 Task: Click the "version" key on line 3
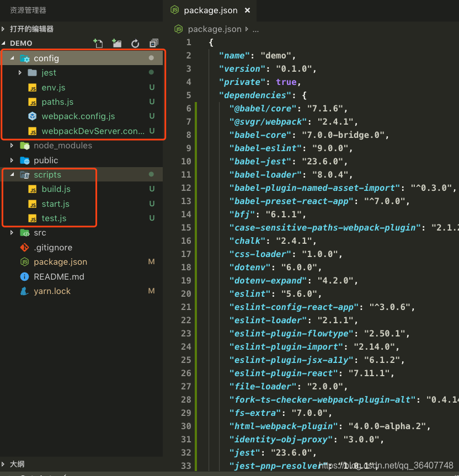coord(242,69)
